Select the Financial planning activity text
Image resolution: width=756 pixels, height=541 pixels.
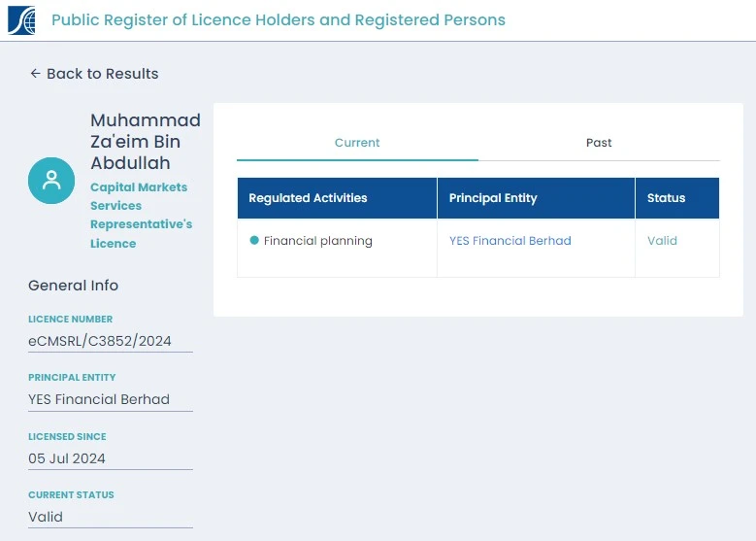click(x=317, y=241)
